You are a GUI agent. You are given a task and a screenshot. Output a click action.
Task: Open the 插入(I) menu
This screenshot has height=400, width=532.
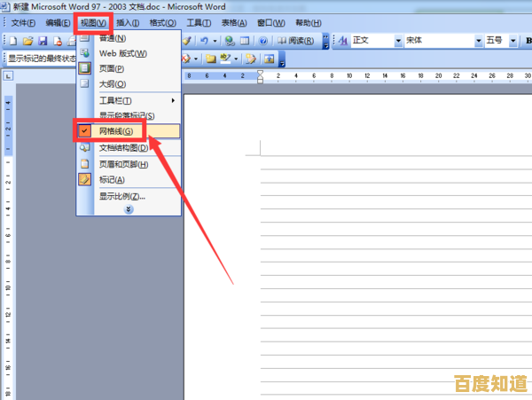tap(129, 22)
